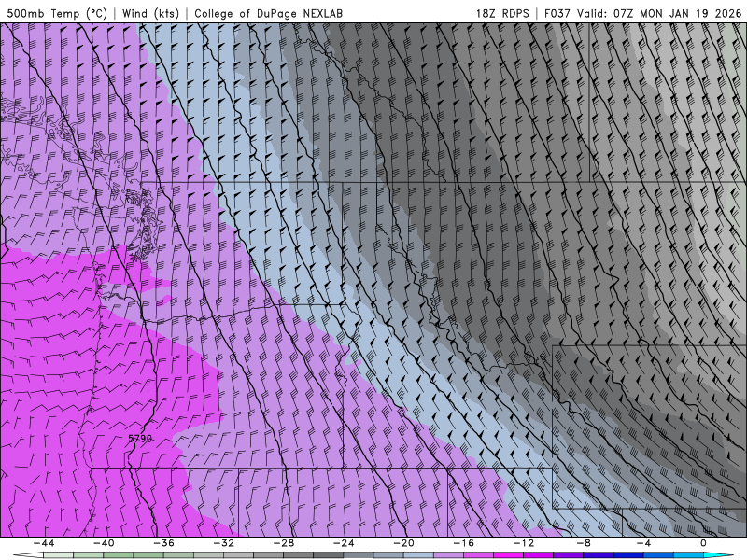Click the -16 colorbar label

pos(463,543)
